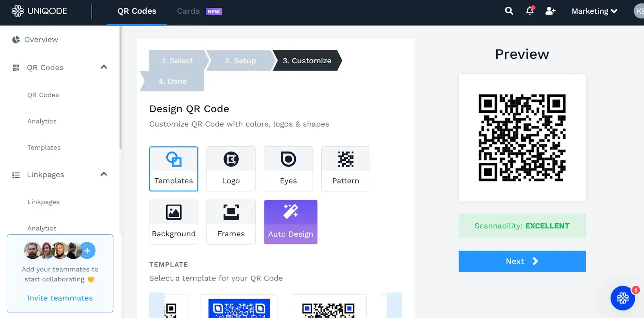
Task: Collapse the QR Codes sidebar section
Action: click(x=104, y=67)
